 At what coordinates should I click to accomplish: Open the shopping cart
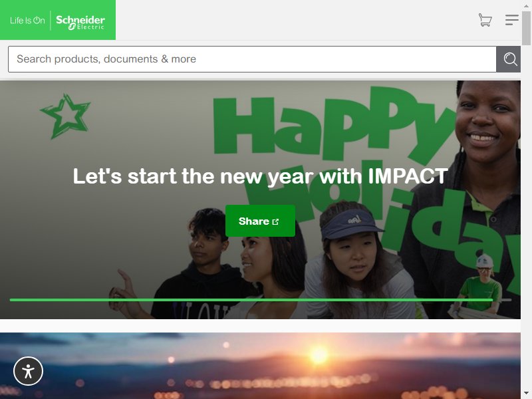tap(485, 20)
